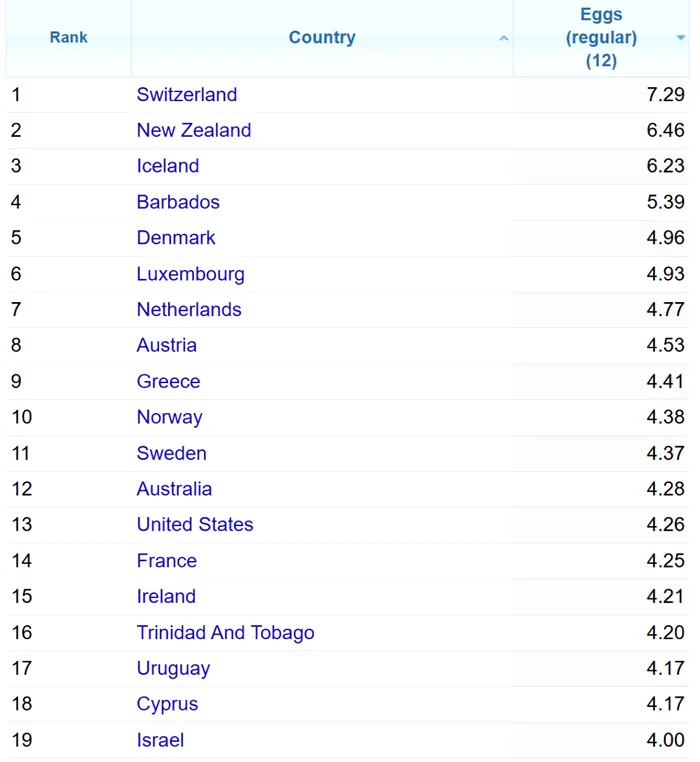Click the Eggs (regular) (12) header

coord(601,38)
